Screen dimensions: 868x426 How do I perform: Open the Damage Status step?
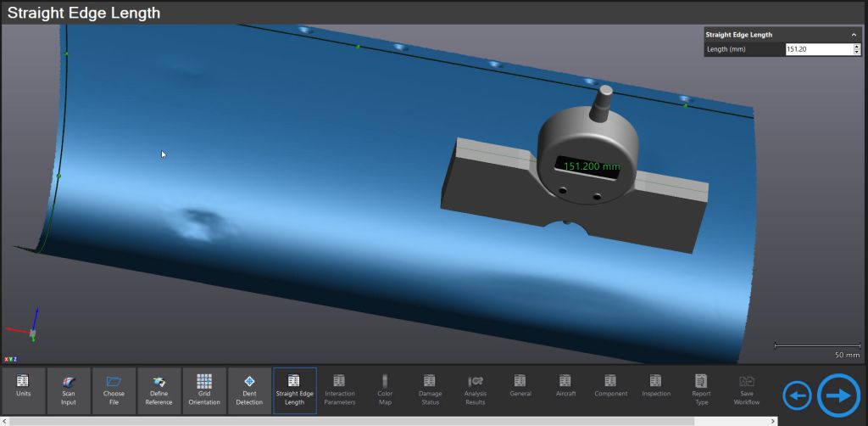[x=430, y=390]
